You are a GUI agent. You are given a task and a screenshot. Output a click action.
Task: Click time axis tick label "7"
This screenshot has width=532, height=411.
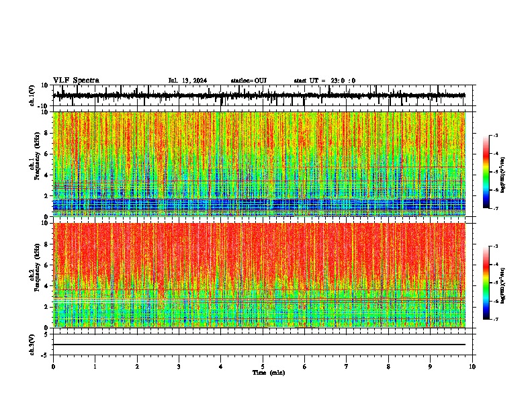[x=347, y=367]
